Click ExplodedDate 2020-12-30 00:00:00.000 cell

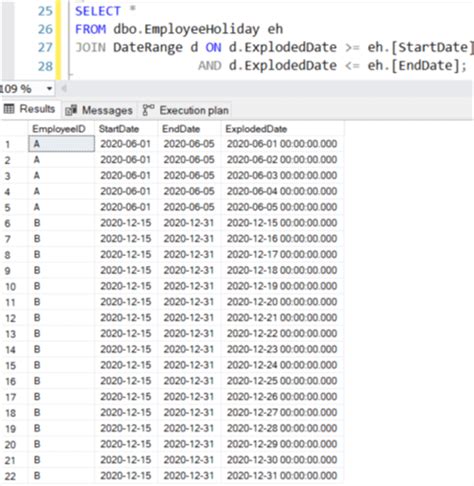283,460
